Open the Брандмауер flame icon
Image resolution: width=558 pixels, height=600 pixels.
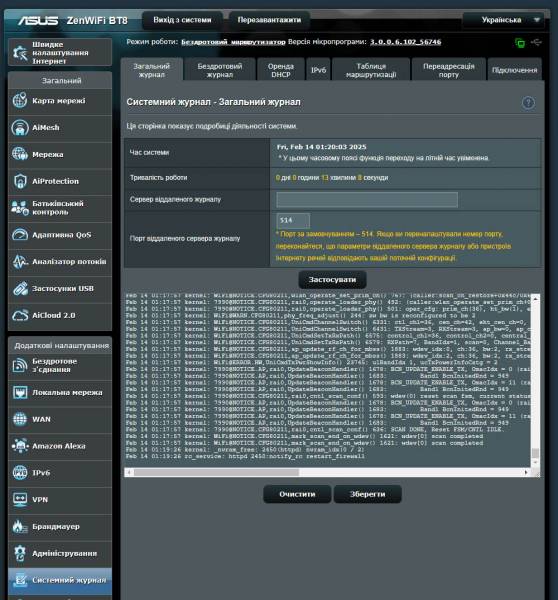coord(20,527)
